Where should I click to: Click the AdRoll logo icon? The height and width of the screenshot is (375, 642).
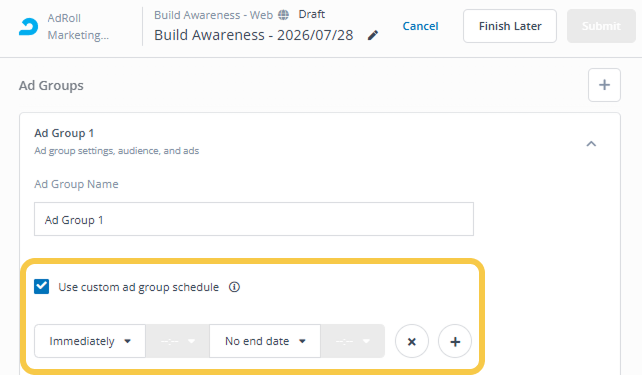click(28, 27)
